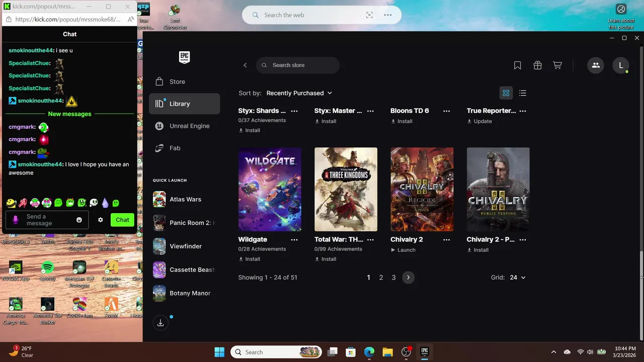Quick launch Atlas Wars

point(184,200)
